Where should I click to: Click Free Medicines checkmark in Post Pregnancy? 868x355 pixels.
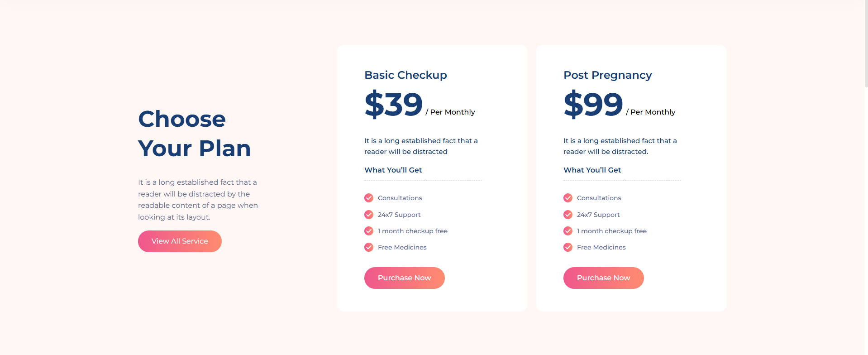click(x=568, y=247)
